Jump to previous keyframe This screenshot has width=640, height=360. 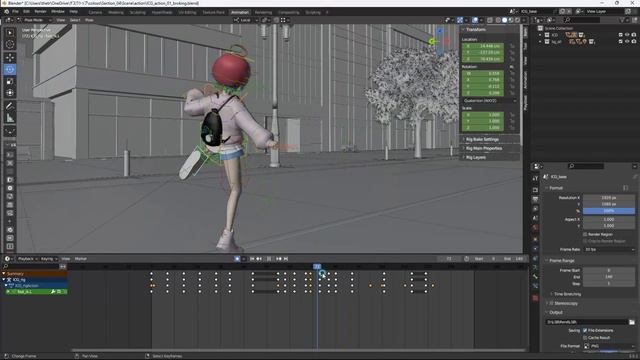[259, 259]
